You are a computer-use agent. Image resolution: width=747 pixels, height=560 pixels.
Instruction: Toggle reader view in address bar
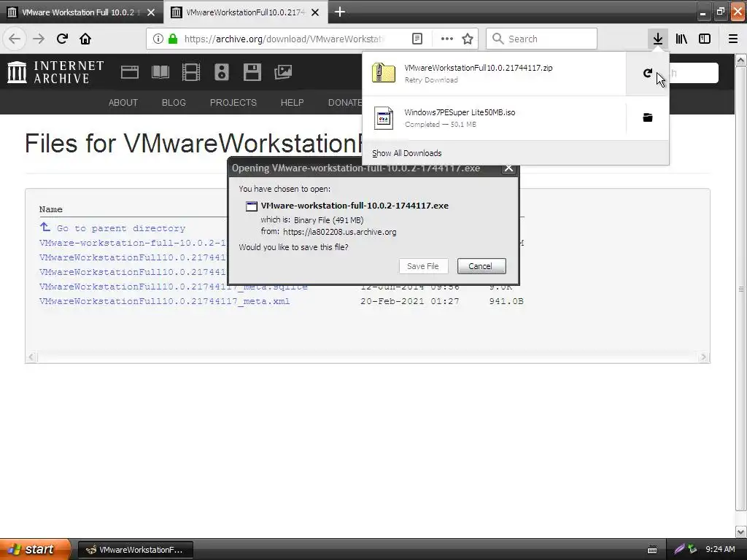(417, 39)
